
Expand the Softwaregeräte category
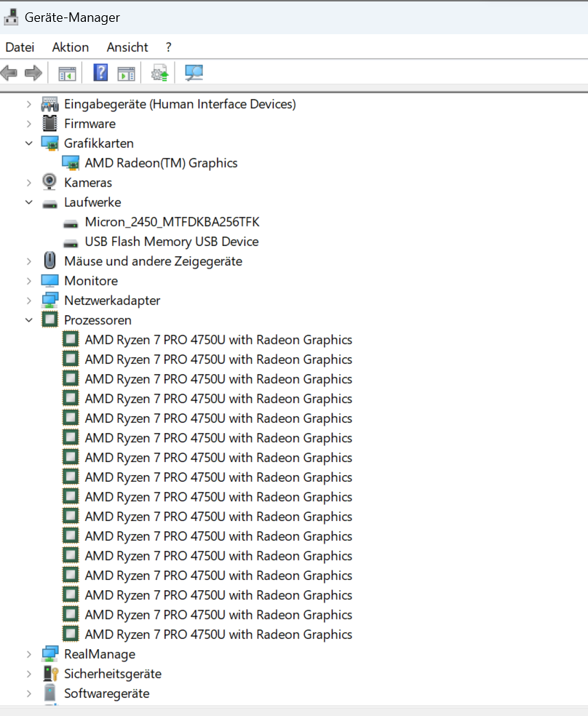[29, 693]
